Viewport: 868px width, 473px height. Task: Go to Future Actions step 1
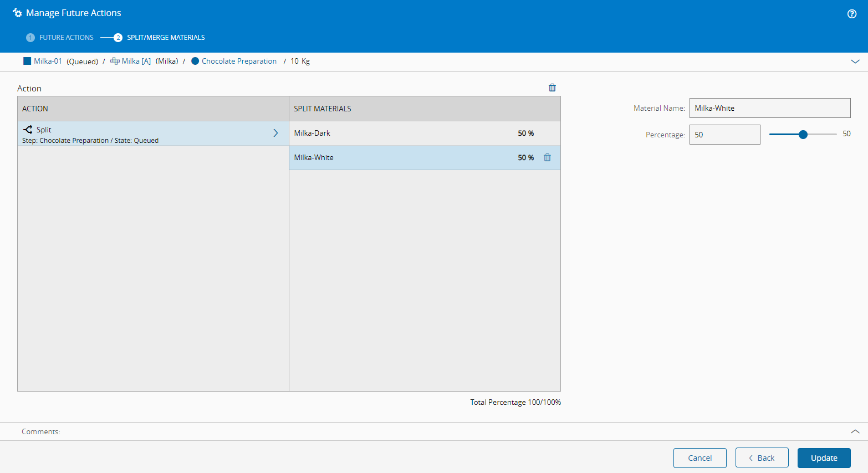click(30, 38)
